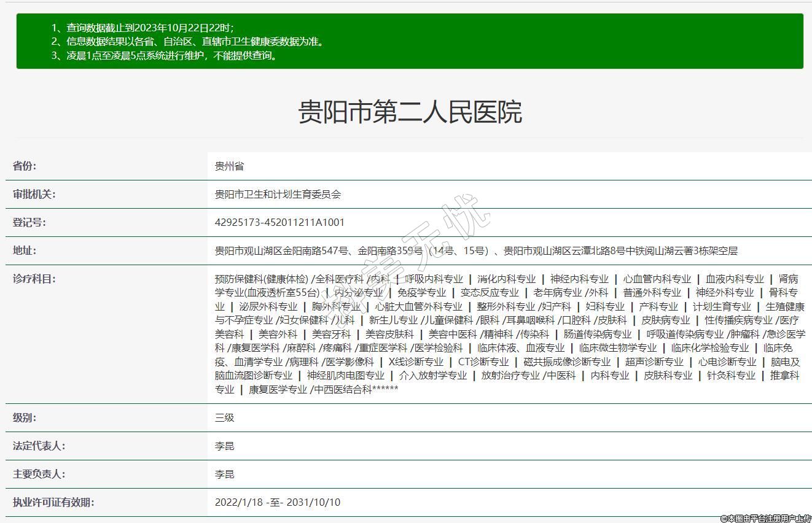Select the level value 三级
Viewport: 812px width, 523px height.
[224, 418]
